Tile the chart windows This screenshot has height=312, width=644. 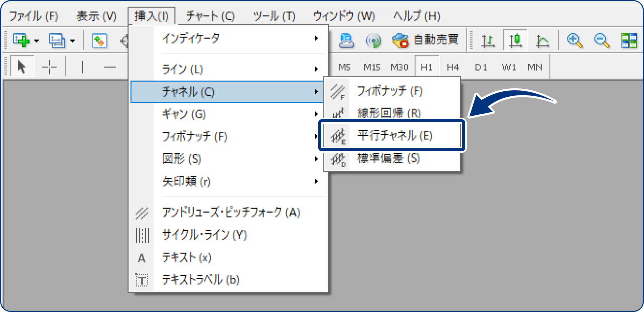(629, 41)
